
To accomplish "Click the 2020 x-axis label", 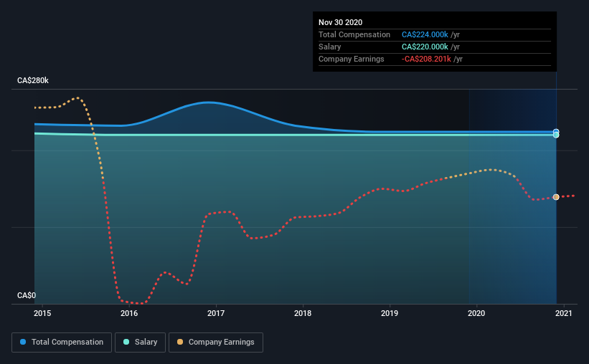I will pyautogui.click(x=476, y=313).
